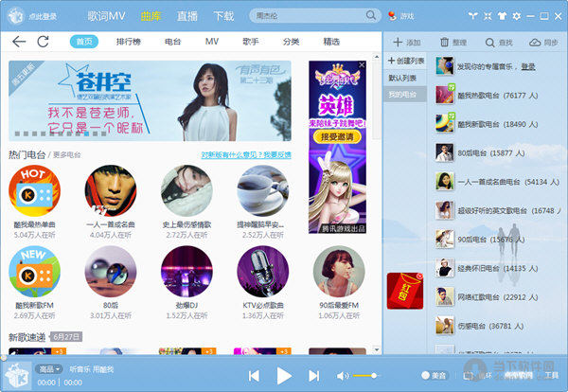
Task: Refresh the music library page
Action: [x=44, y=42]
